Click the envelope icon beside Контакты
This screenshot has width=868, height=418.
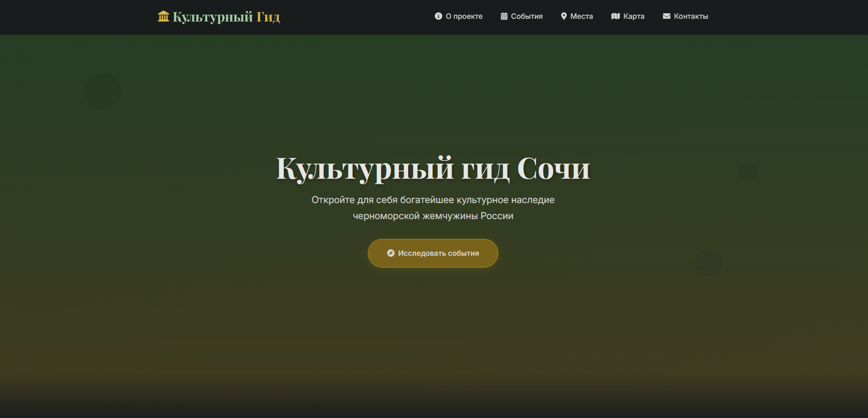tap(666, 16)
